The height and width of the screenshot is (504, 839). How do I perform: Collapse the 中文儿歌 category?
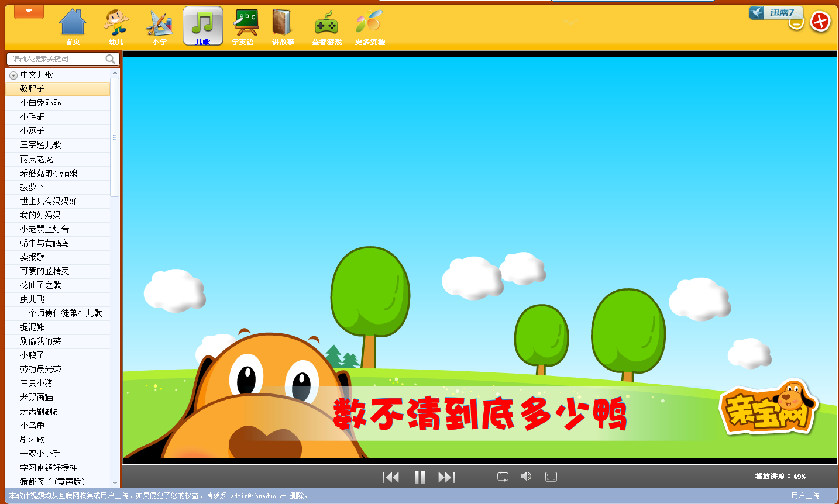coord(13,75)
